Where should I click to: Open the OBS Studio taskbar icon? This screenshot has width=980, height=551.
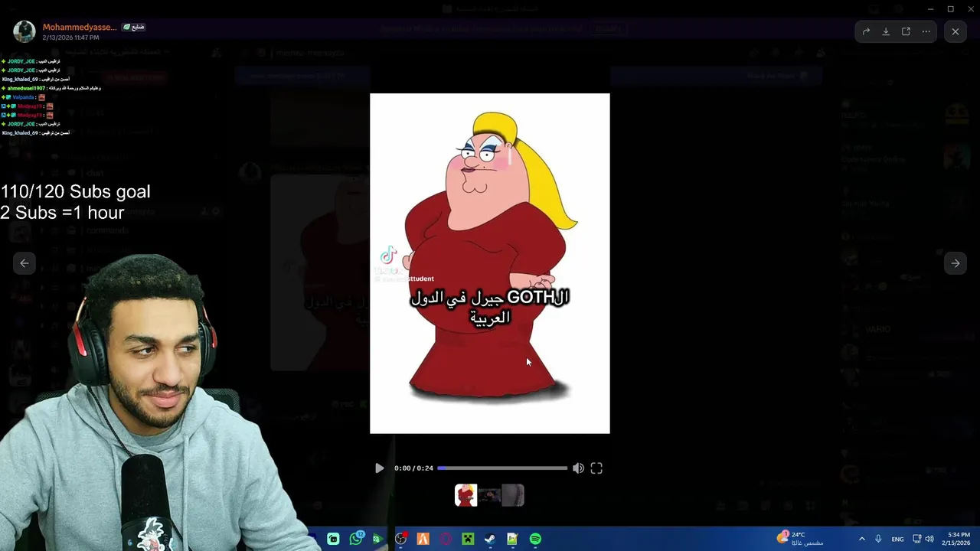pyautogui.click(x=400, y=539)
